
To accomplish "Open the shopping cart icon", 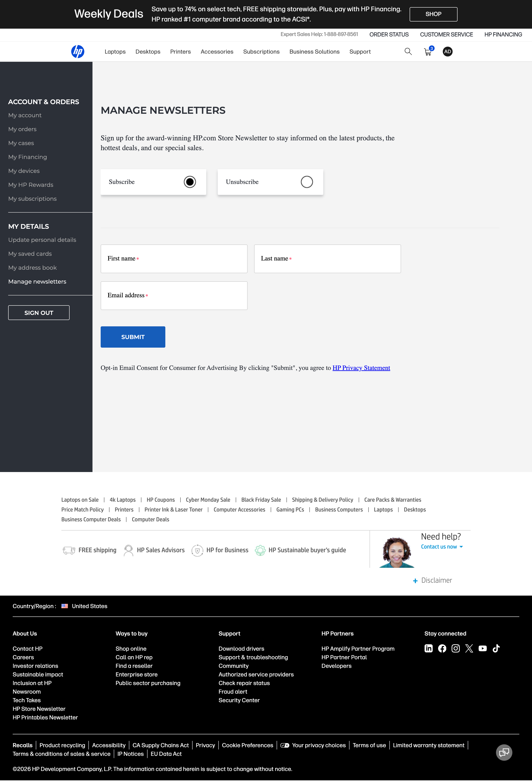I will point(428,52).
